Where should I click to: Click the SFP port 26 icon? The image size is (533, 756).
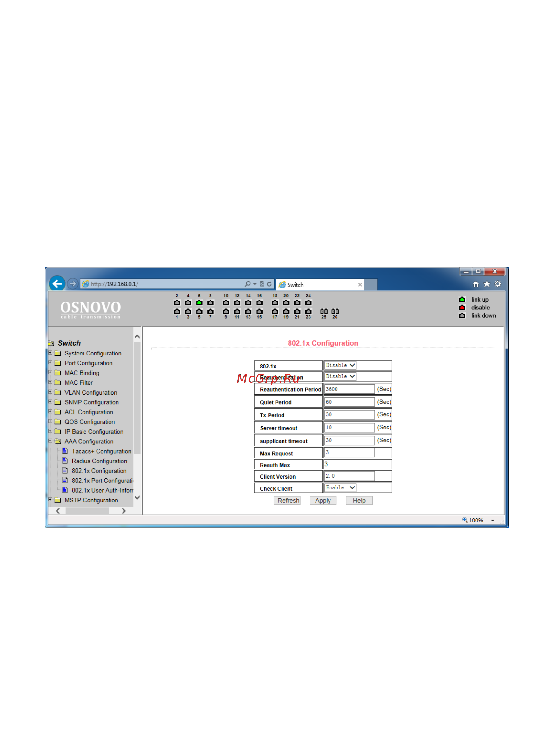335,311
